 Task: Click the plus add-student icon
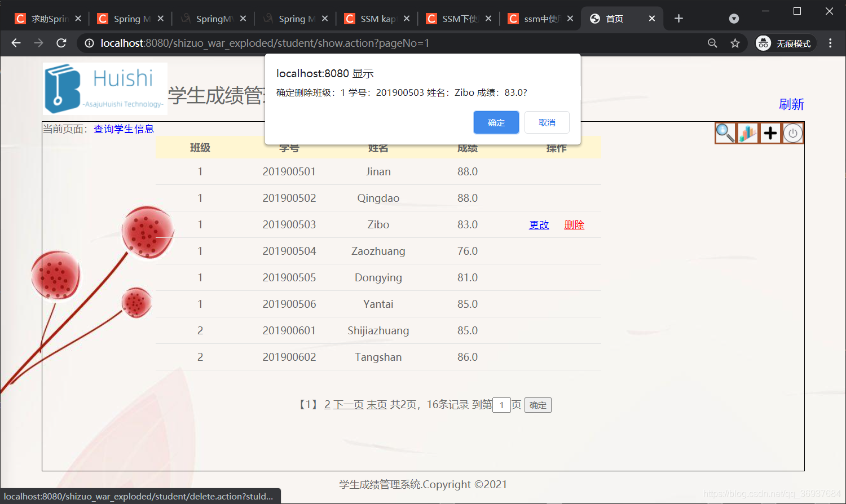[770, 133]
